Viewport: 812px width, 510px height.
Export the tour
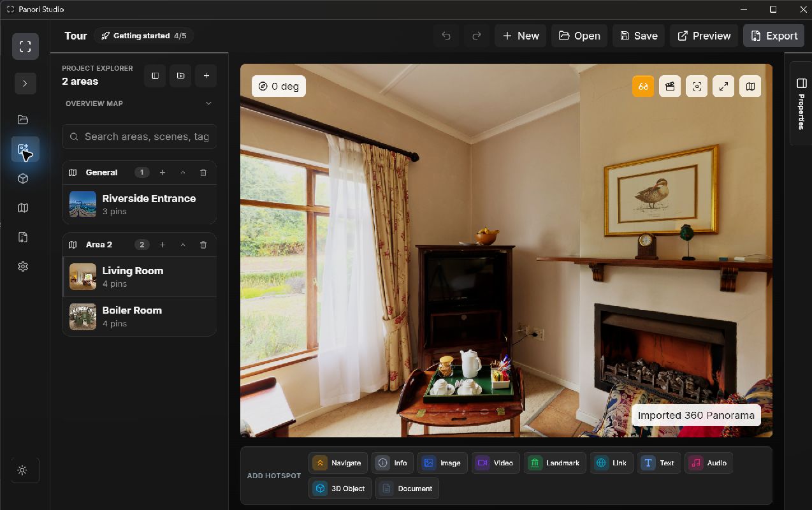pos(774,36)
